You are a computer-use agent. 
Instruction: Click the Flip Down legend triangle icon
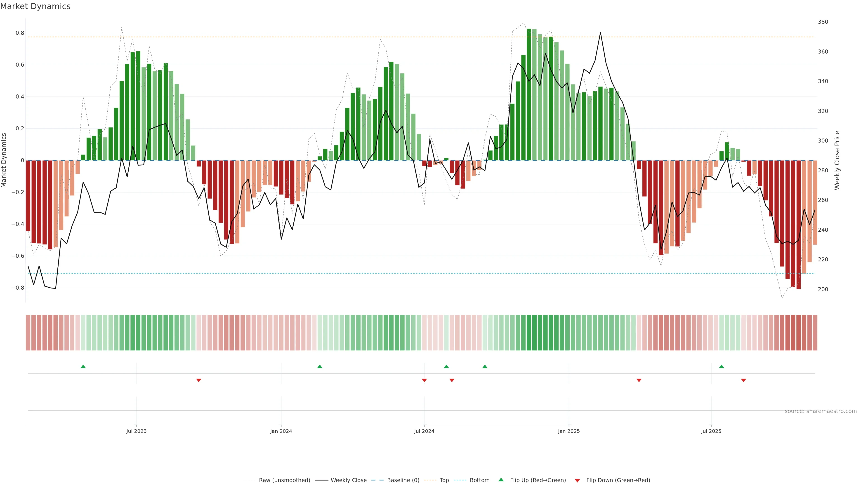577,480
